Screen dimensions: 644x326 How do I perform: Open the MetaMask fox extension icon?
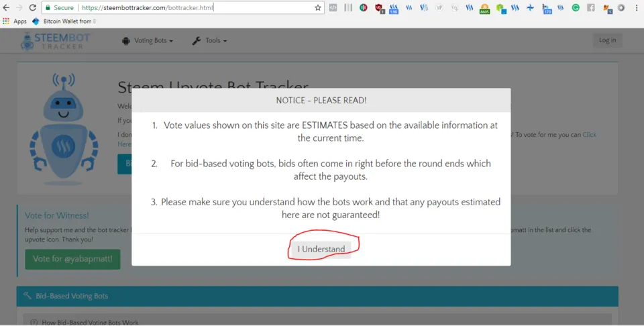607,8
